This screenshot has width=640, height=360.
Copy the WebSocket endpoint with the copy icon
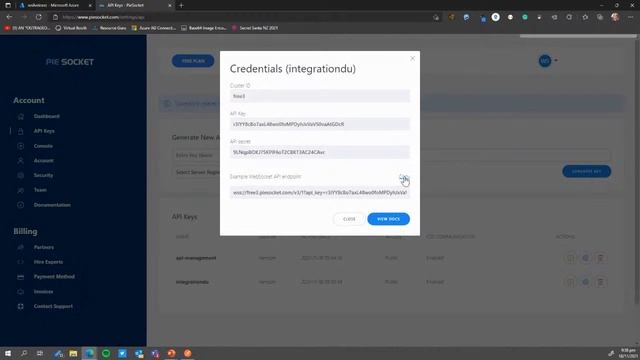click(x=403, y=177)
